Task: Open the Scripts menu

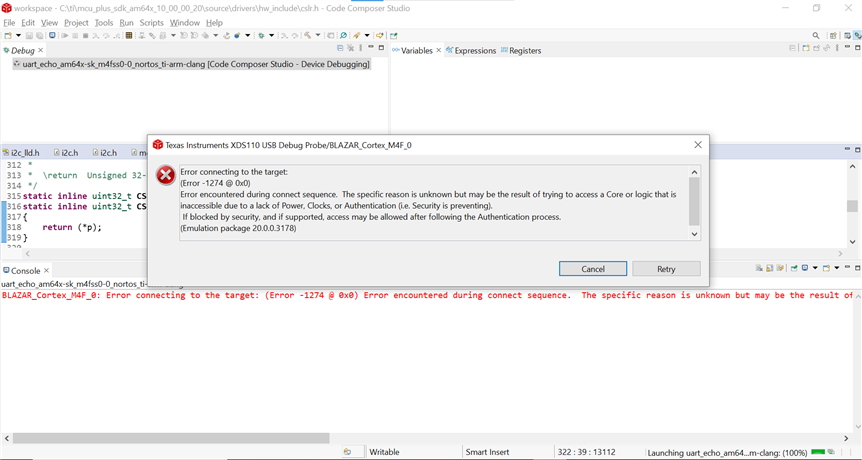Action: point(151,23)
